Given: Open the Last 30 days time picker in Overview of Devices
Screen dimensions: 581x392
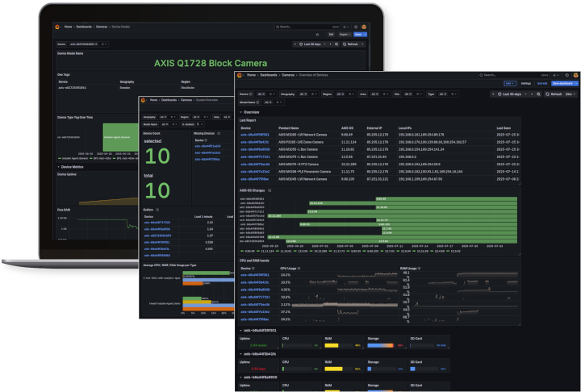Looking at the screenshot, I should [513, 94].
